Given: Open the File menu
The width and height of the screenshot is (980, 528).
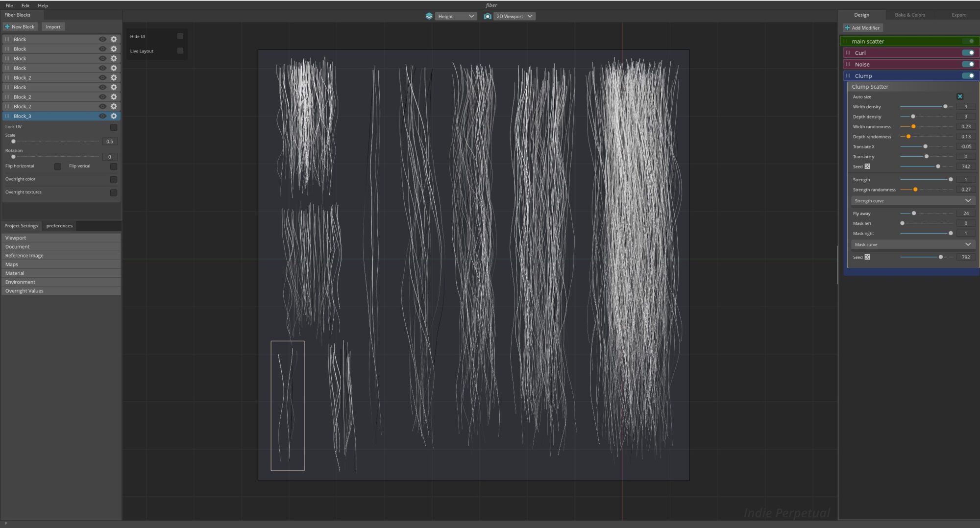Looking at the screenshot, I should [x=9, y=5].
